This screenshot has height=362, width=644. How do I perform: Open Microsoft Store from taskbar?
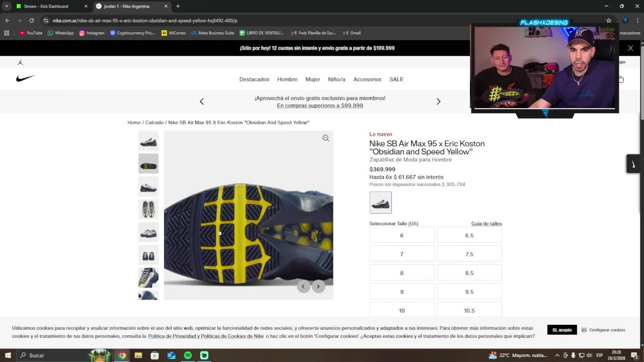[x=154, y=355]
